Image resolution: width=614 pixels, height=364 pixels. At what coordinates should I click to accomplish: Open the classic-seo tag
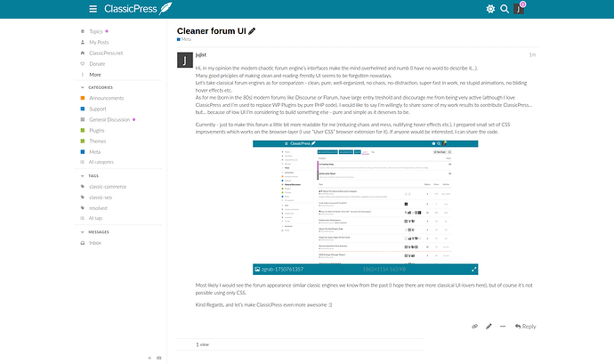click(101, 198)
